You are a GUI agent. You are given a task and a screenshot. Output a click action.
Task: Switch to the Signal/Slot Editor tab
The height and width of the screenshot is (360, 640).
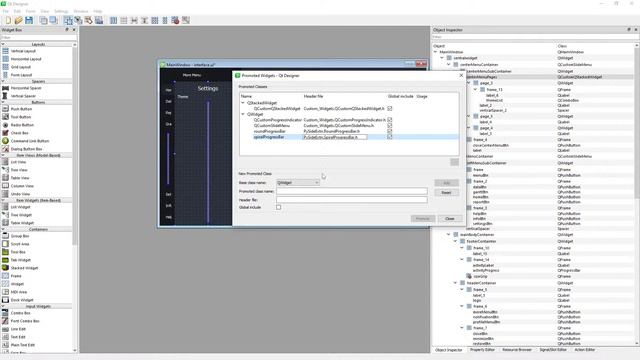pos(553,350)
